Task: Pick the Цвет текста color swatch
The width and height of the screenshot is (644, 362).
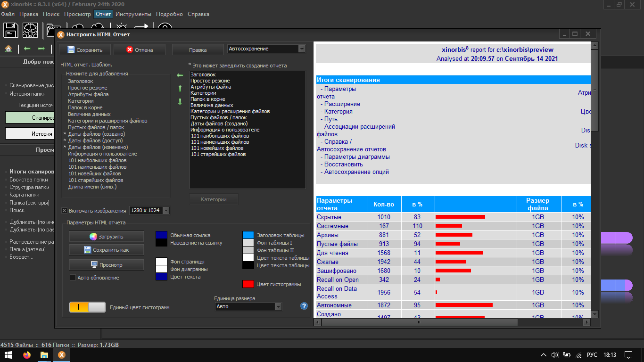Action: [x=162, y=277]
